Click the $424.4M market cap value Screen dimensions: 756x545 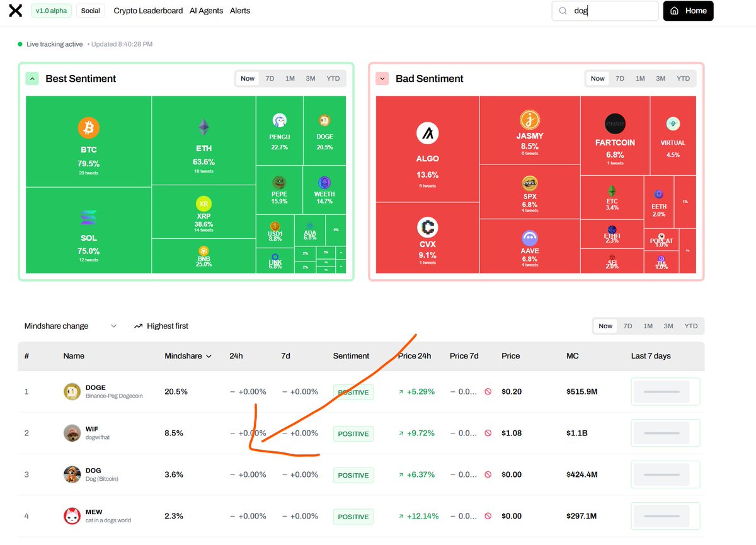(x=582, y=474)
